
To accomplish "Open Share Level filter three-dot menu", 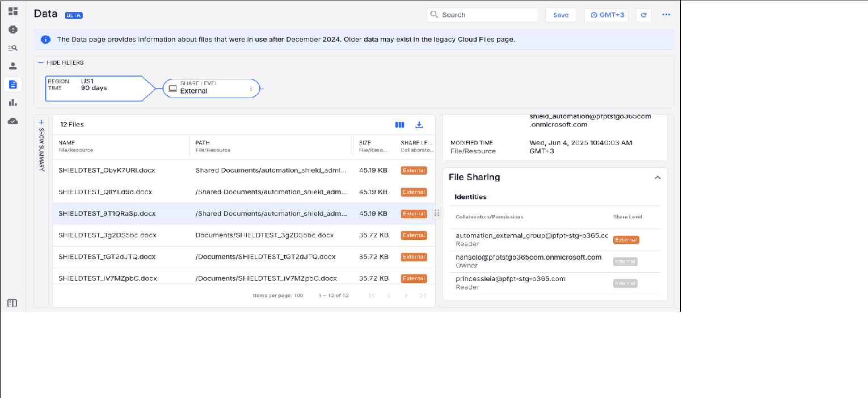I will pyautogui.click(x=251, y=88).
